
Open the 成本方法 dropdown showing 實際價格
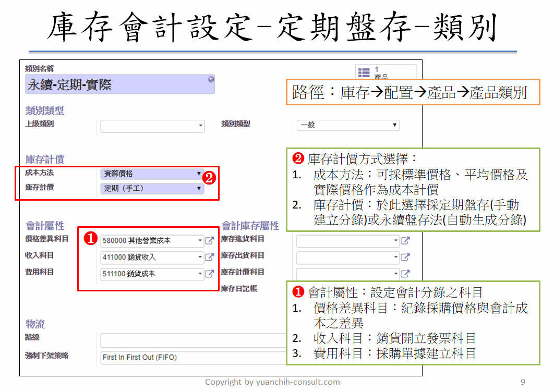click(x=152, y=174)
